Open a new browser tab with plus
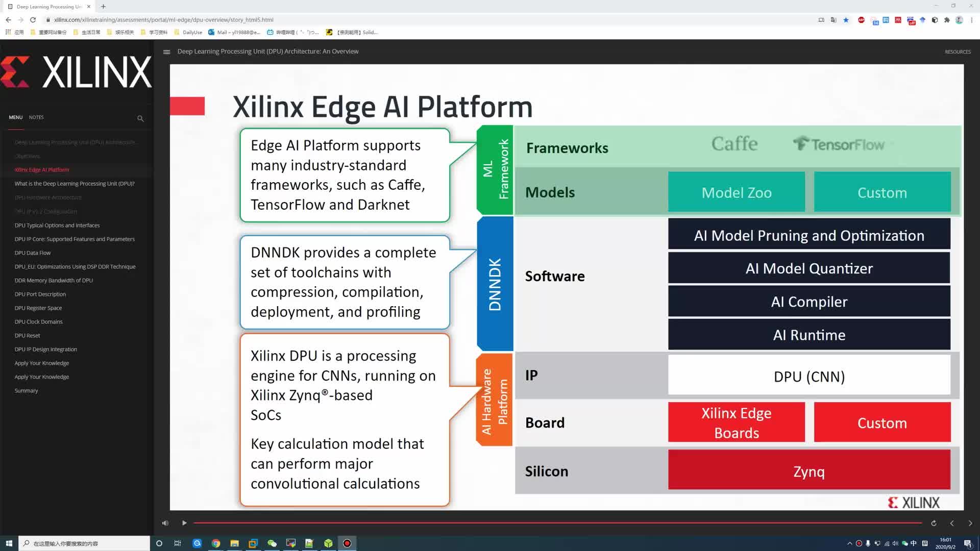980x551 pixels. coord(103,7)
